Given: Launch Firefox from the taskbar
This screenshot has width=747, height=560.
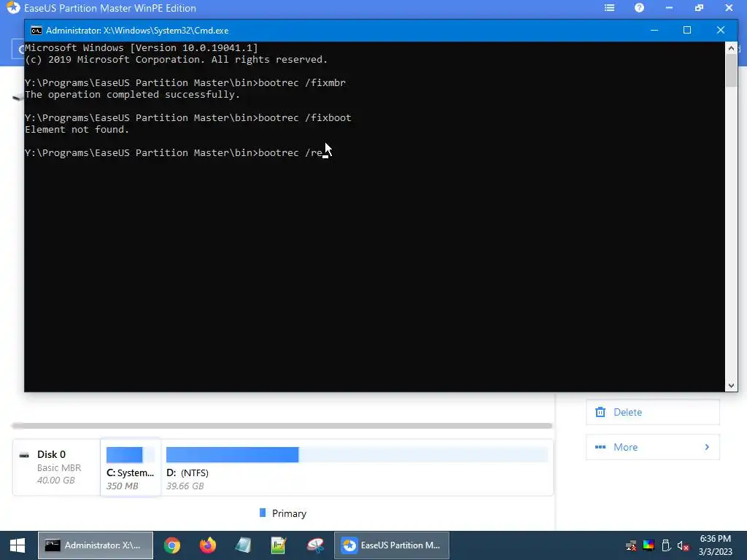Looking at the screenshot, I should click(x=207, y=545).
